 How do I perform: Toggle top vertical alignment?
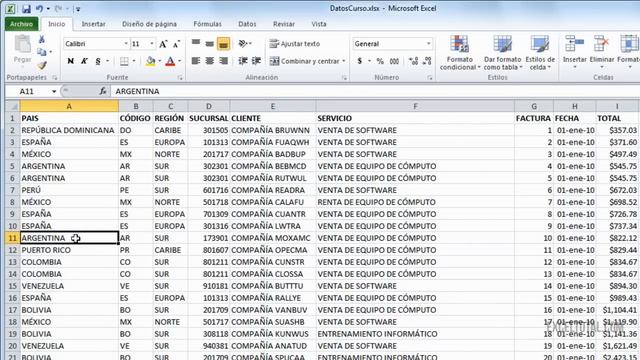[196, 43]
